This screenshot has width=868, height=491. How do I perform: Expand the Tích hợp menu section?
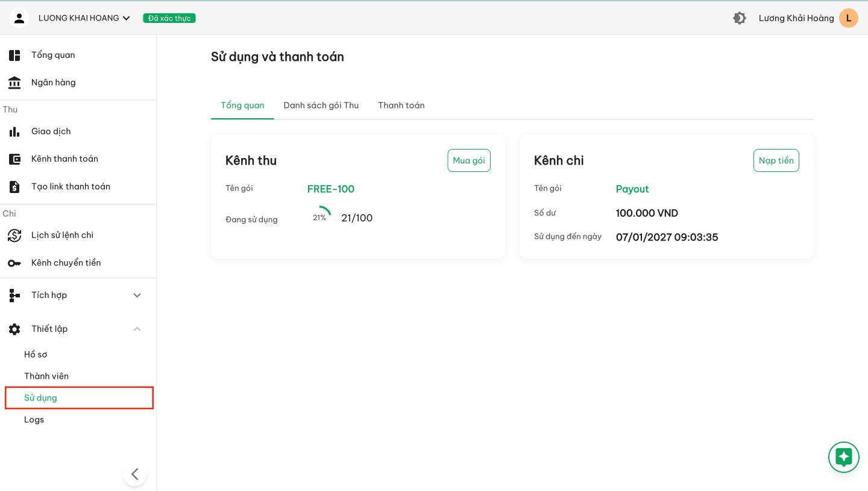137,295
